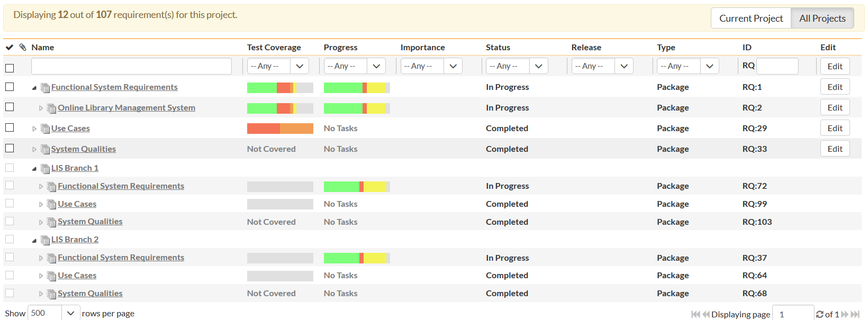Go to the last page using pagination icon

click(x=855, y=314)
